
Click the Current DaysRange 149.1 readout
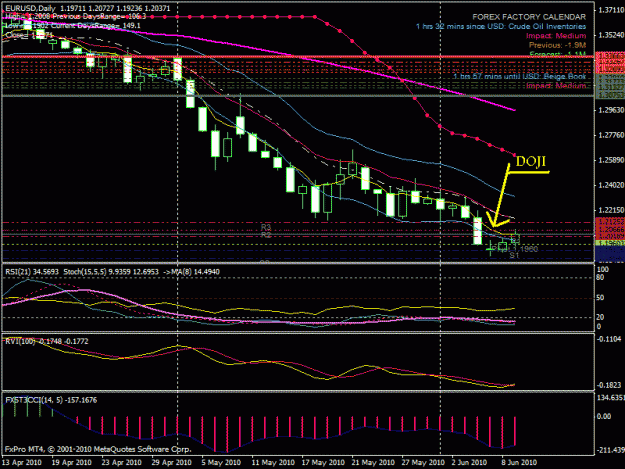[96, 26]
